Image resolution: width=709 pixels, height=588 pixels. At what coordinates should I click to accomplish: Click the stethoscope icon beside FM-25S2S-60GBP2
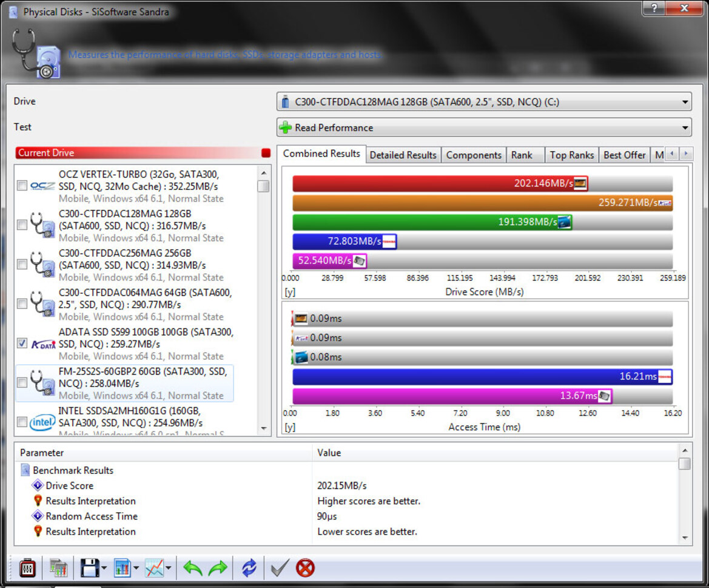42,383
